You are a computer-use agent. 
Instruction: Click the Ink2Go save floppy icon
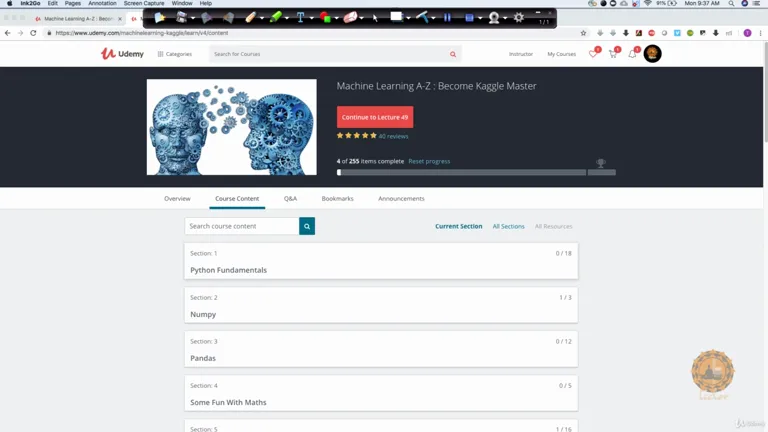[181, 18]
